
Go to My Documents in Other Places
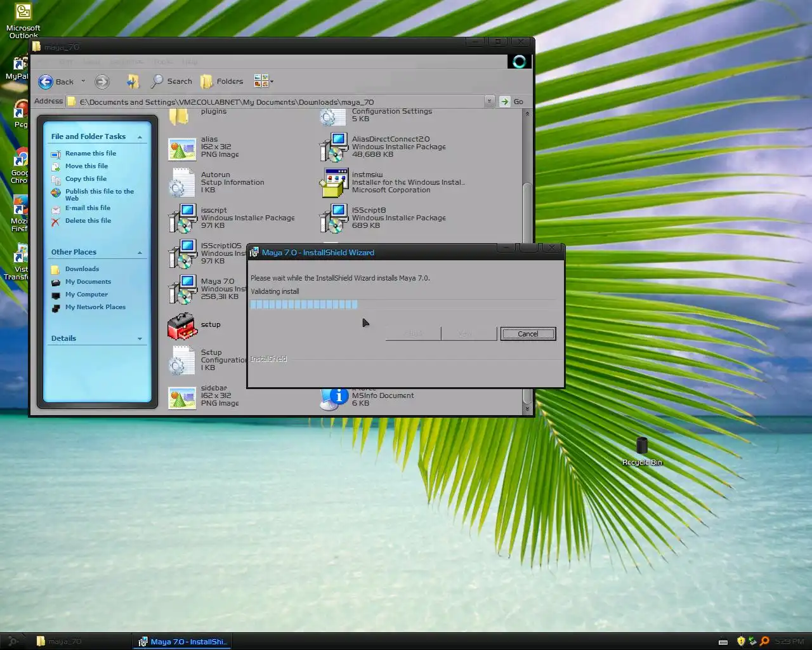coord(88,282)
